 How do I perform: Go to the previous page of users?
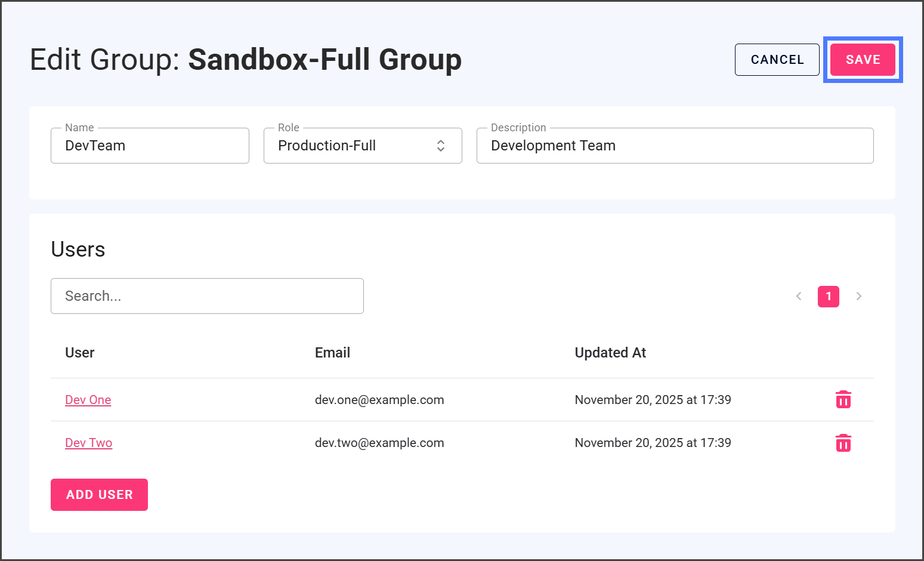[x=798, y=296]
